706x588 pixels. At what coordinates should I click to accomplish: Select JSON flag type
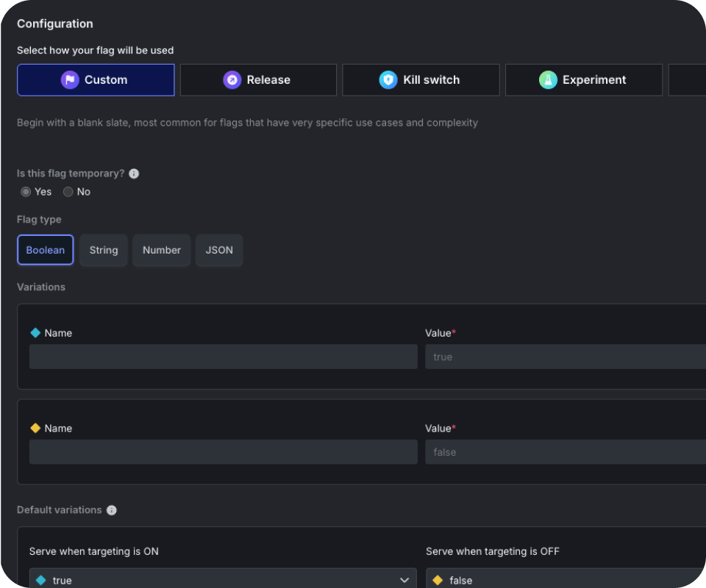click(219, 250)
